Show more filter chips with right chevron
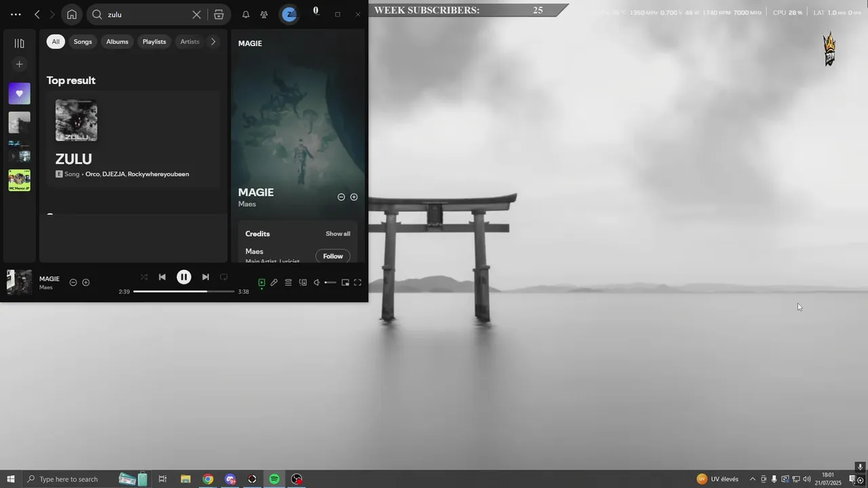 [213, 41]
